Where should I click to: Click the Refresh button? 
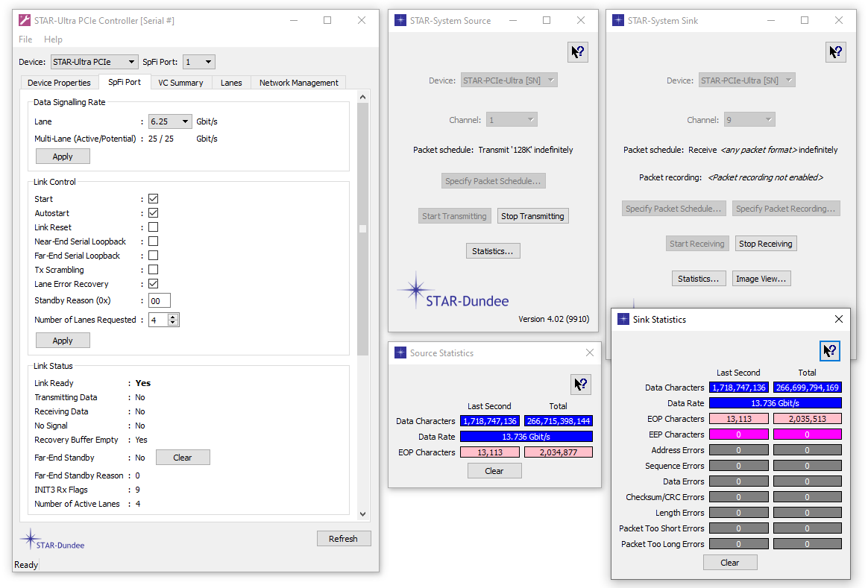pyautogui.click(x=343, y=538)
